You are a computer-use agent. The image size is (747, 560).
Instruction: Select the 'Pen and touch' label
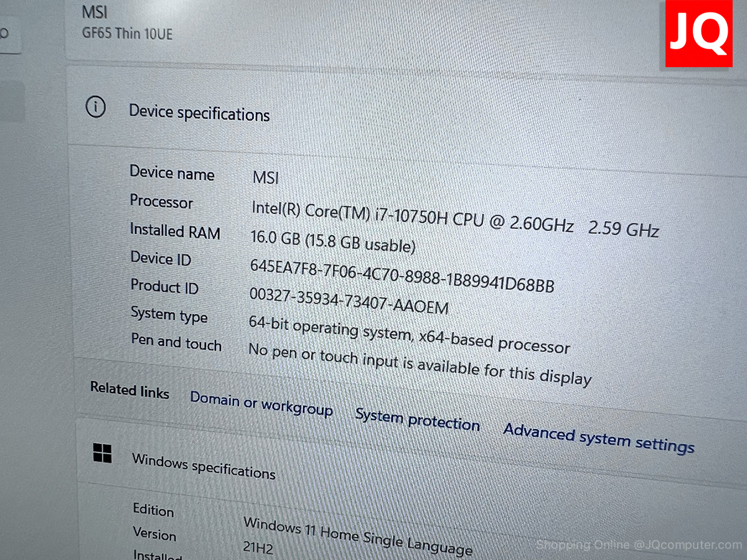click(x=176, y=342)
